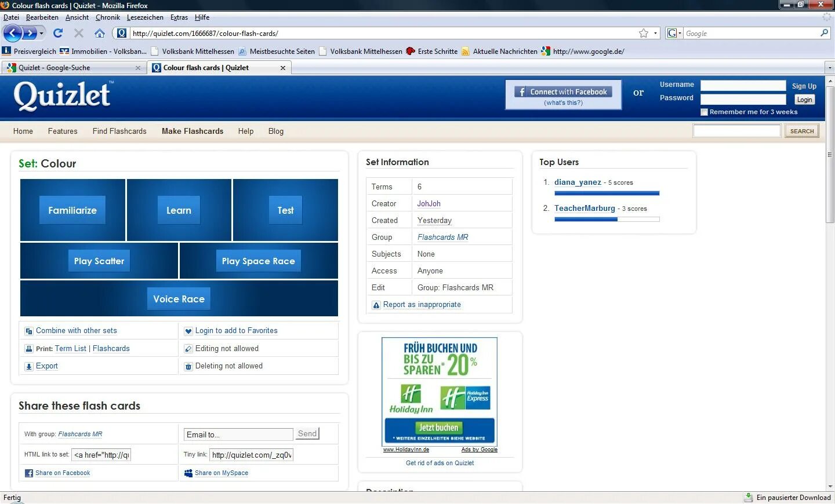This screenshot has height=504, width=835.
Task: Open the Datei menu
Action: pos(11,17)
